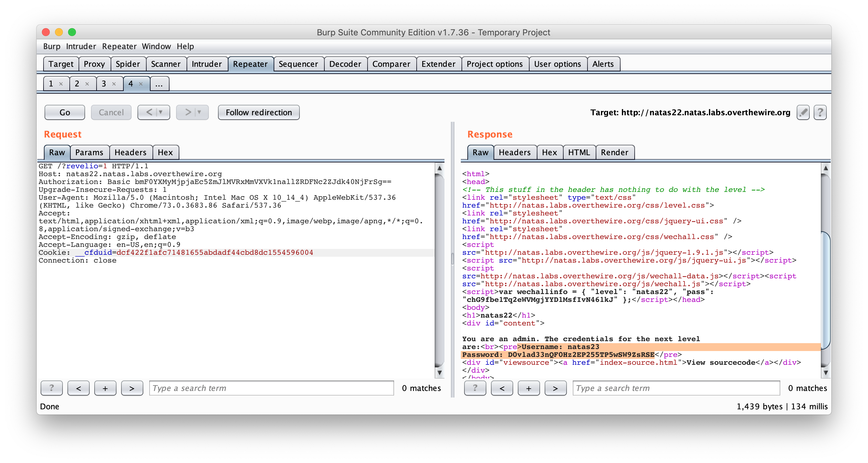Click the response search plus options button
The height and width of the screenshot is (463, 868).
point(529,388)
